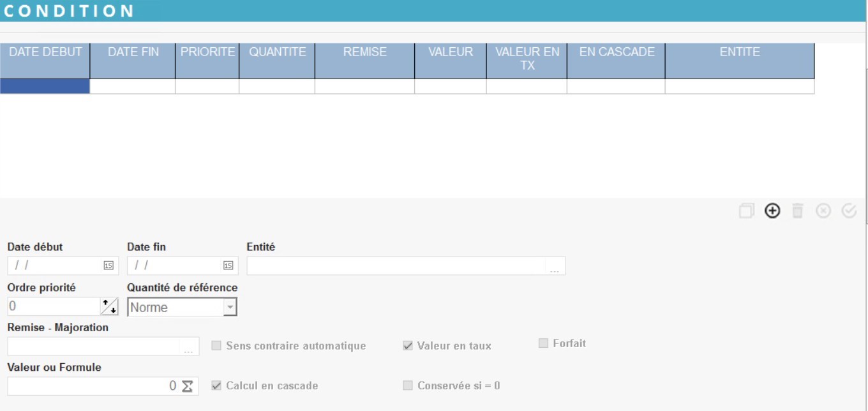Select the highlighted DATE DEBUT table cell
Viewport: 868px width, 411px height.
45,86
